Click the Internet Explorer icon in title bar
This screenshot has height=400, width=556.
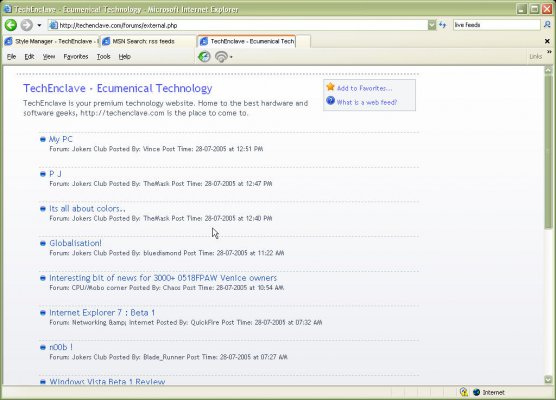pyautogui.click(x=7, y=9)
